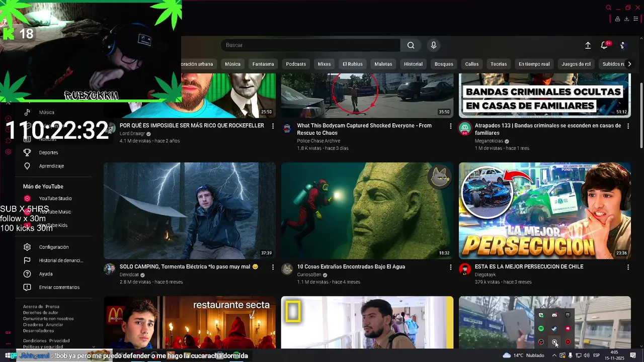Image resolution: width=644 pixels, height=362 pixels.
Task: Click the YouTube Studio logo icon
Action: tap(27, 199)
